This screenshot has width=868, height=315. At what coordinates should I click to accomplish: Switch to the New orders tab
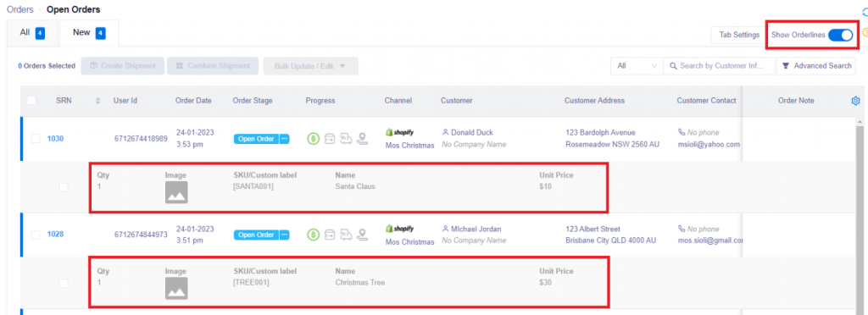click(89, 33)
